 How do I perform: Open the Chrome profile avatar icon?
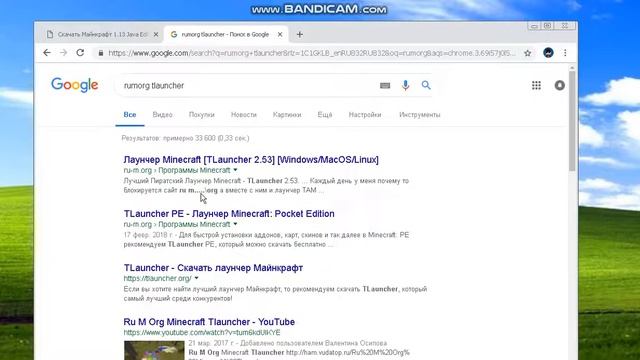tap(548, 53)
